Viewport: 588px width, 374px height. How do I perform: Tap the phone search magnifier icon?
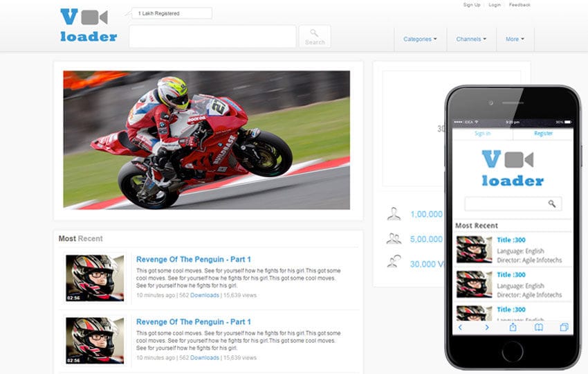552,204
